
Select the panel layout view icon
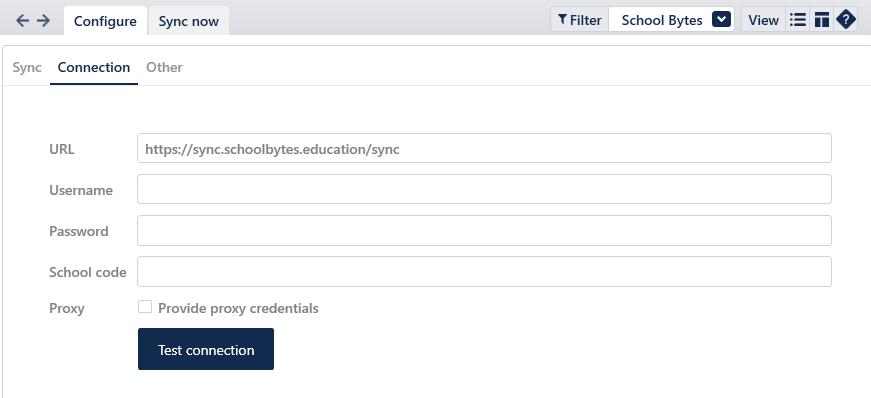(822, 19)
